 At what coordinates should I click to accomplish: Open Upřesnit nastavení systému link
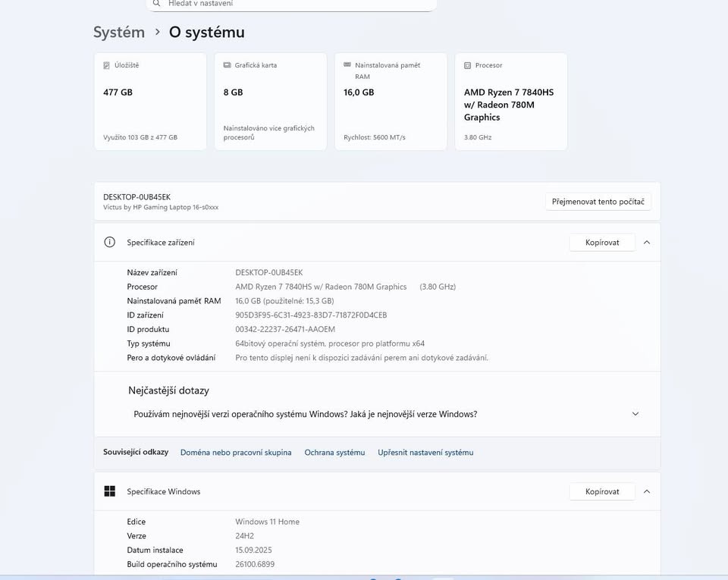(425, 453)
